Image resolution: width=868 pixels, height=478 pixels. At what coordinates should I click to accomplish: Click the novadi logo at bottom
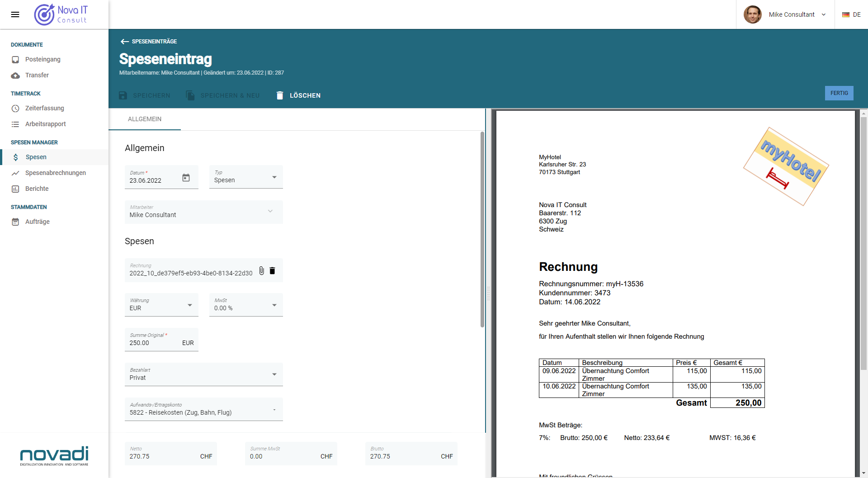54,456
